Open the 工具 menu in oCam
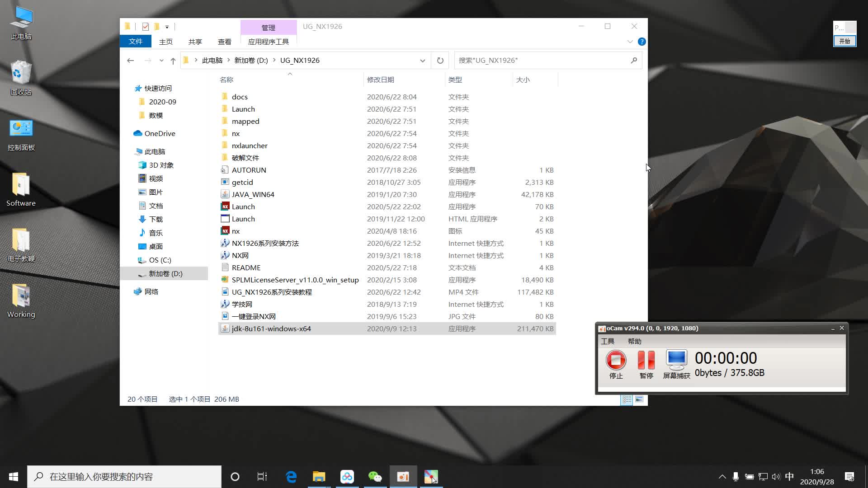The width and height of the screenshot is (868, 488). (608, 341)
